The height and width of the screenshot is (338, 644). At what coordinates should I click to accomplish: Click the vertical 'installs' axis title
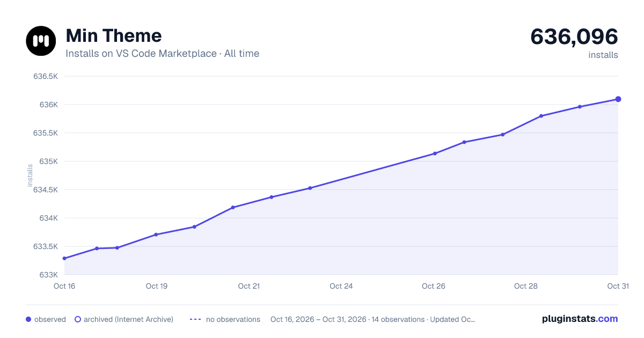[30, 175]
